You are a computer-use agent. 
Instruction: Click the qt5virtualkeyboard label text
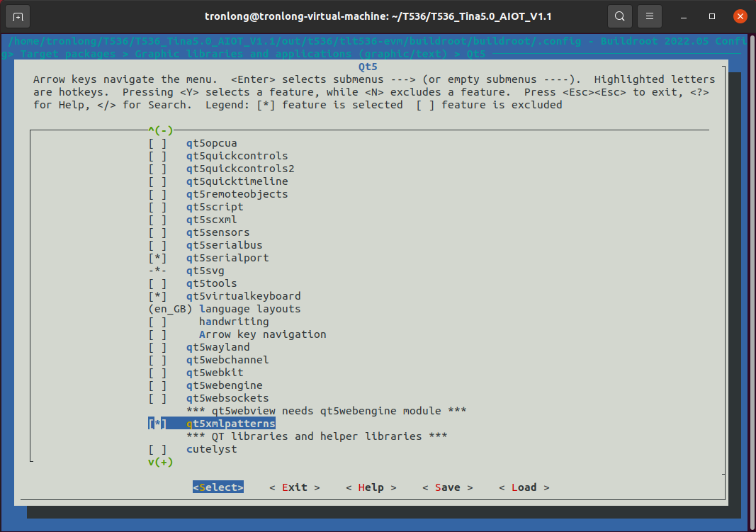(x=244, y=296)
